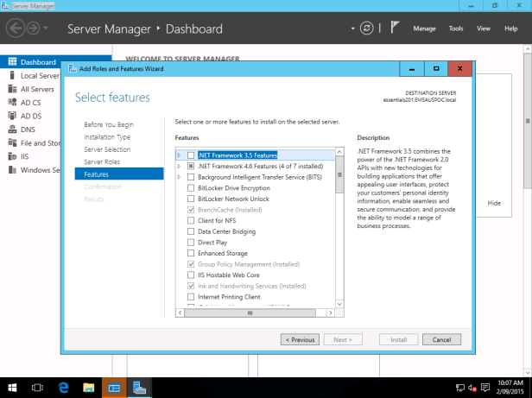Click the Previous button in the wizard
Screen dimensions: 532x398
[x=301, y=339]
